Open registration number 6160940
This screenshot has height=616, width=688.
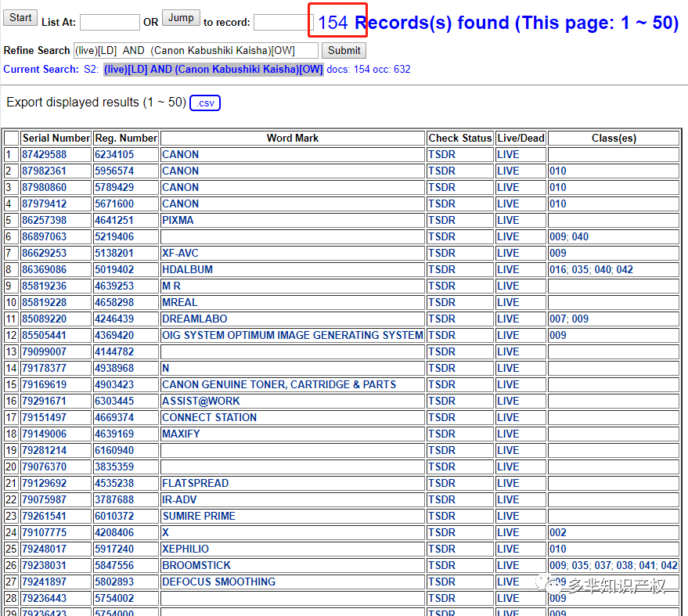click(114, 451)
